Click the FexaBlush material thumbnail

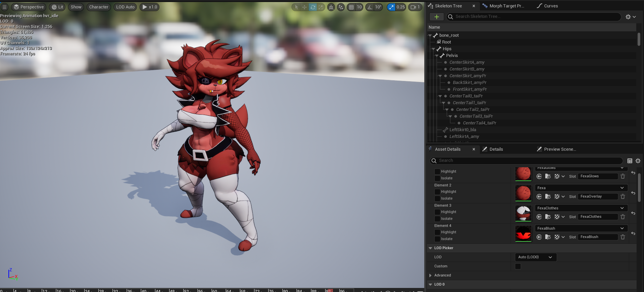523,234
